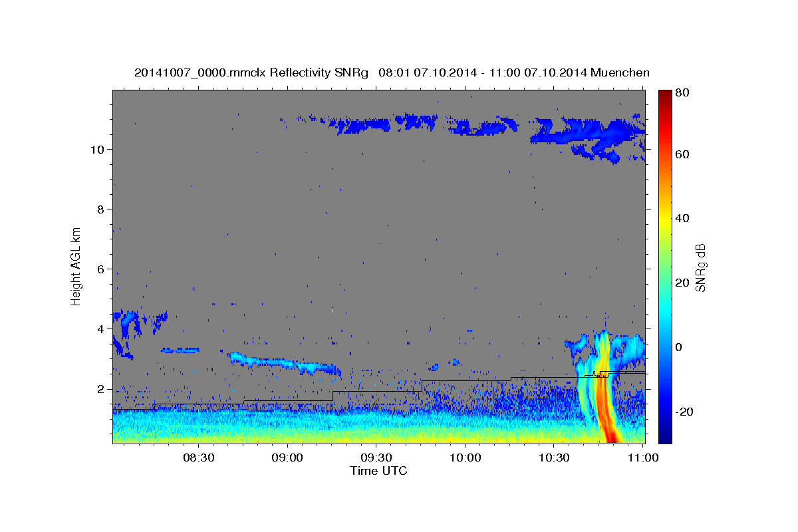Click the 09:00 time tick label
Screen dimensions: 798x532
tap(287, 458)
